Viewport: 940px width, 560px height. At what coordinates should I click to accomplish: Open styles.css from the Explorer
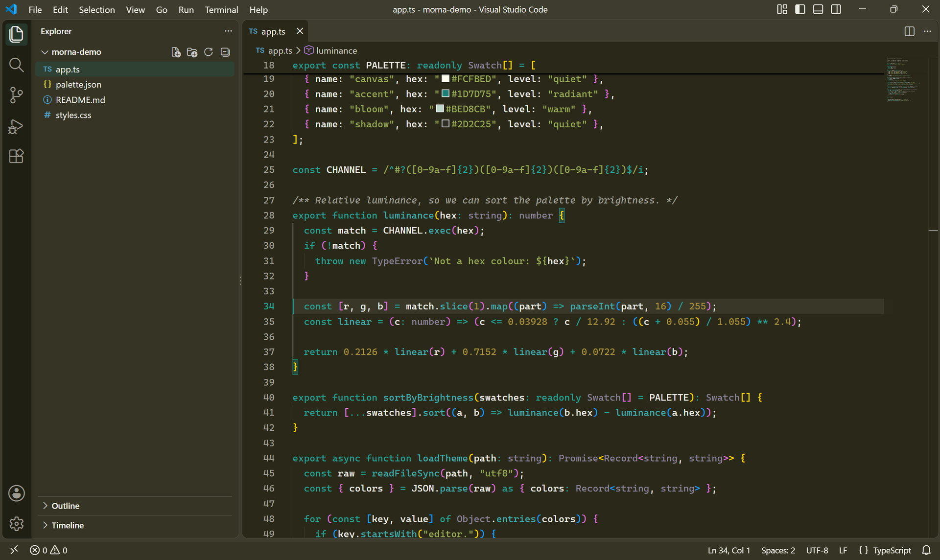(x=135, y=115)
